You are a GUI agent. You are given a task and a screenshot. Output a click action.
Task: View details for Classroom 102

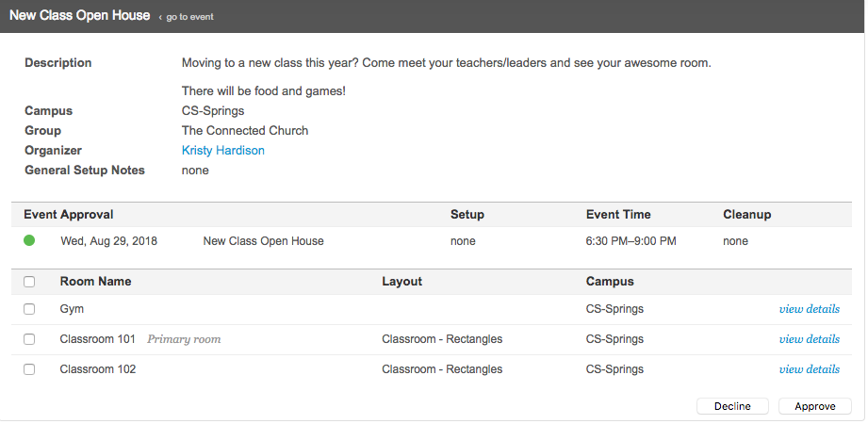(809, 369)
